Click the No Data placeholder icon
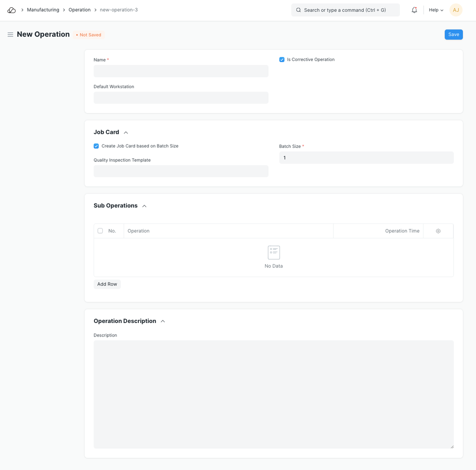Viewport: 476px width, 470px height. [274, 252]
